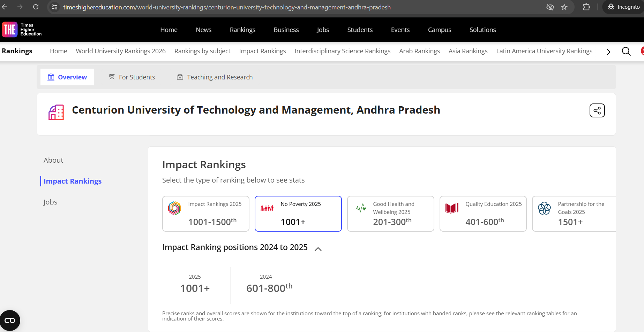Image resolution: width=644 pixels, height=332 pixels.
Task: Click the accessibility widget icon at bottom left
Action: [10, 321]
